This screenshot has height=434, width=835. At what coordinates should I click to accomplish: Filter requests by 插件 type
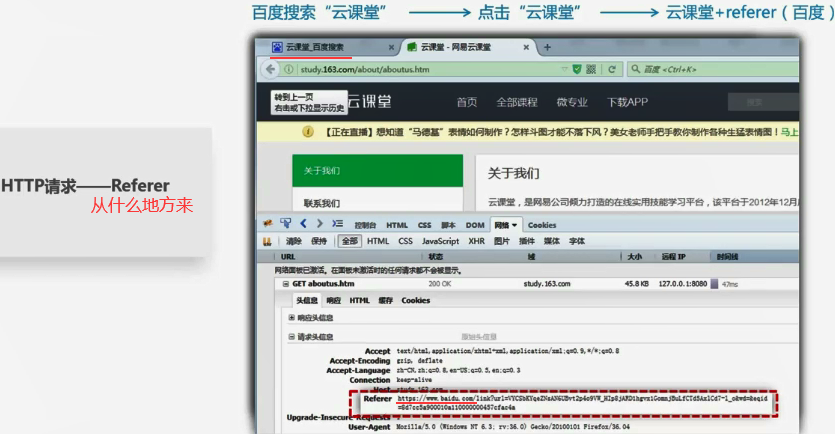[527, 241]
